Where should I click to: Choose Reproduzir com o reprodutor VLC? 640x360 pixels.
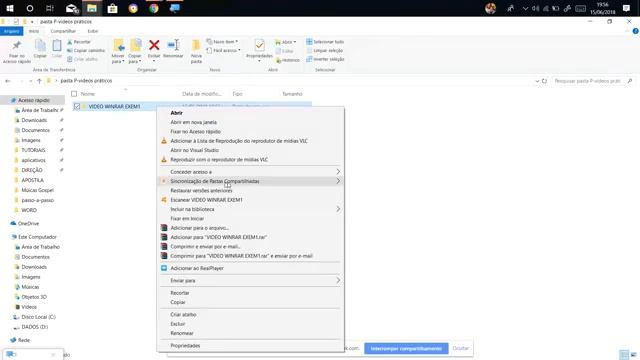pyautogui.click(x=250, y=160)
